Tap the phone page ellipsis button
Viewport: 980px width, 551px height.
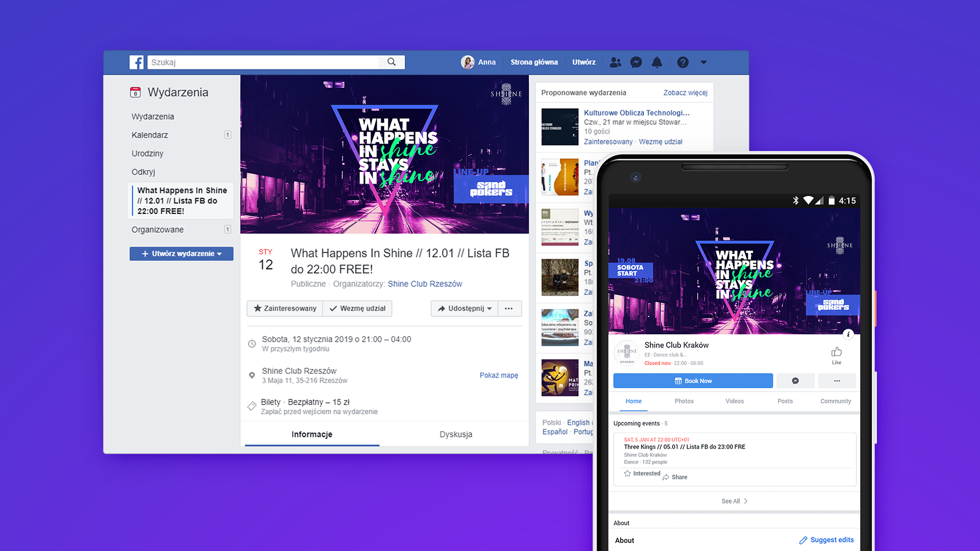click(x=837, y=381)
